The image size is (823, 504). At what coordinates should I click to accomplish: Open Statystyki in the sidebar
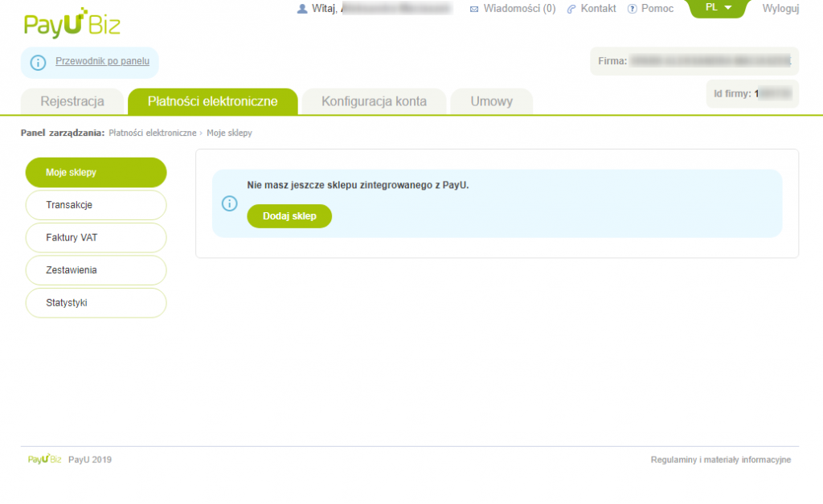click(x=96, y=302)
